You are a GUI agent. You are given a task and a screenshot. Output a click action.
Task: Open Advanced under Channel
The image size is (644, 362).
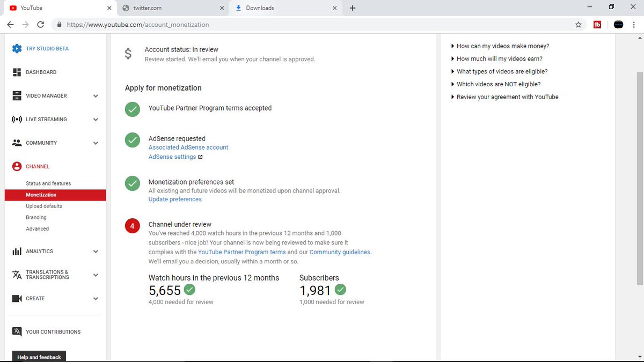(37, 228)
